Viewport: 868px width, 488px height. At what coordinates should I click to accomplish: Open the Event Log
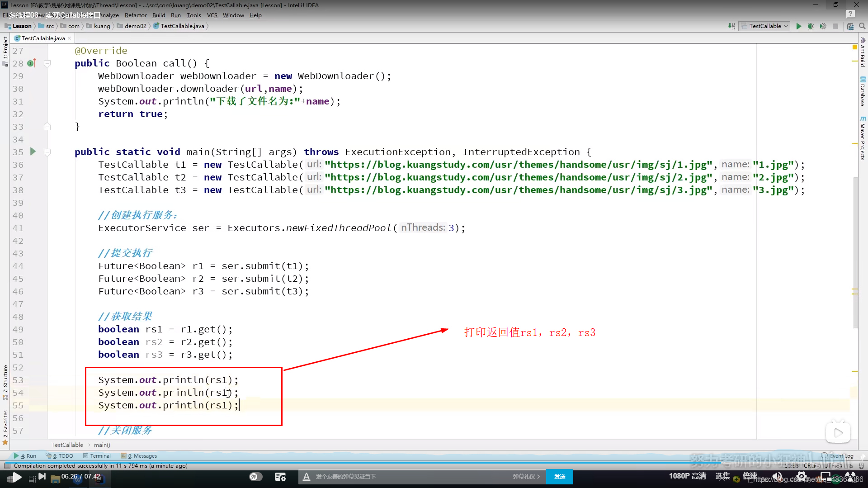click(837, 456)
